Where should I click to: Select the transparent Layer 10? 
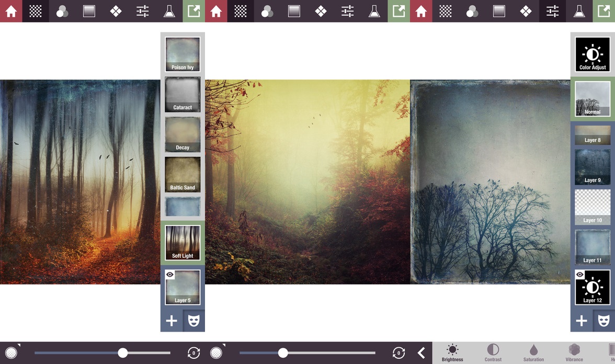592,207
